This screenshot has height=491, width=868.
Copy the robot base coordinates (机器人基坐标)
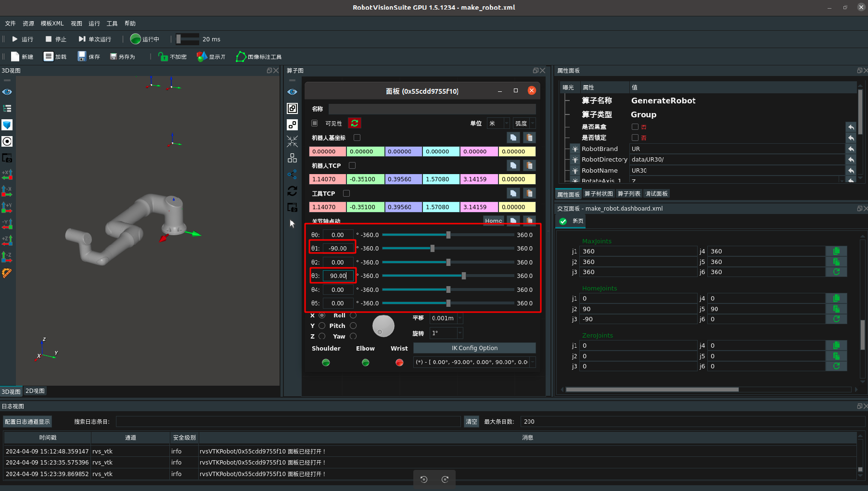[513, 138]
